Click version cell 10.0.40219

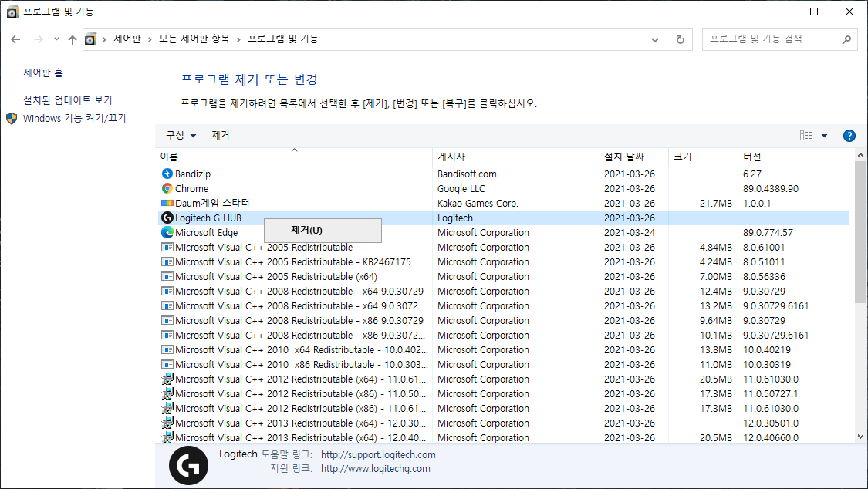click(x=767, y=349)
